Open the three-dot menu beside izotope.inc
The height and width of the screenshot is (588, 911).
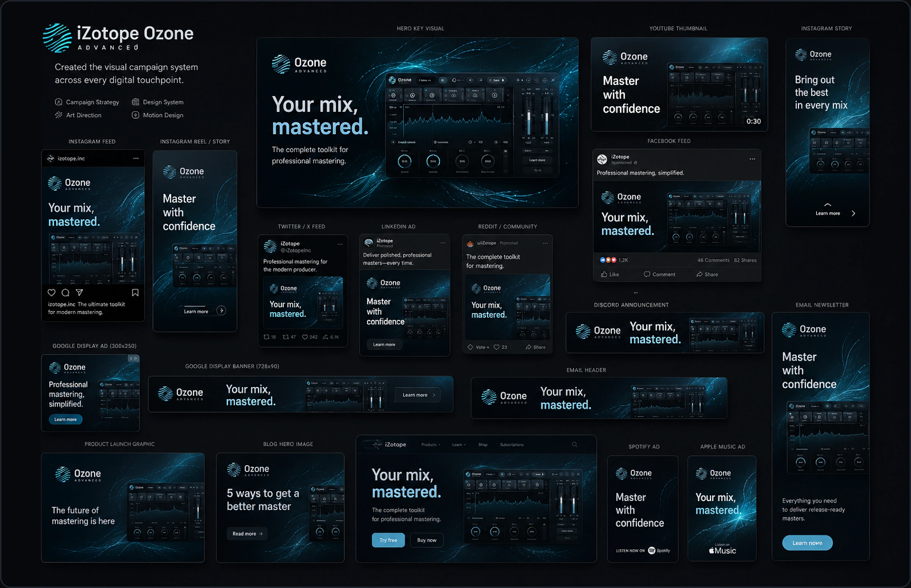(x=136, y=159)
